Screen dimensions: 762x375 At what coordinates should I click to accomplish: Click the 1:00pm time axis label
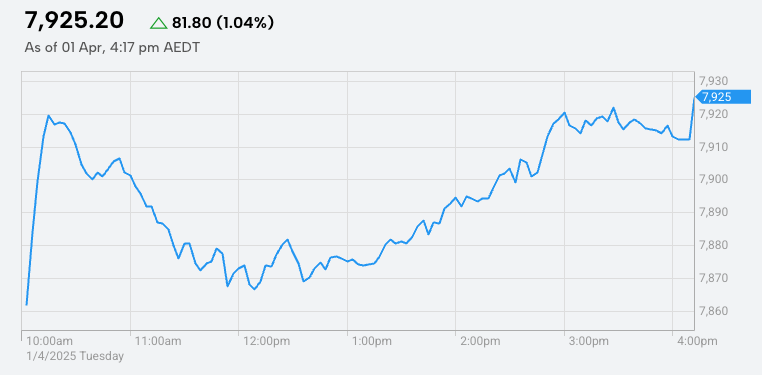coord(372,341)
